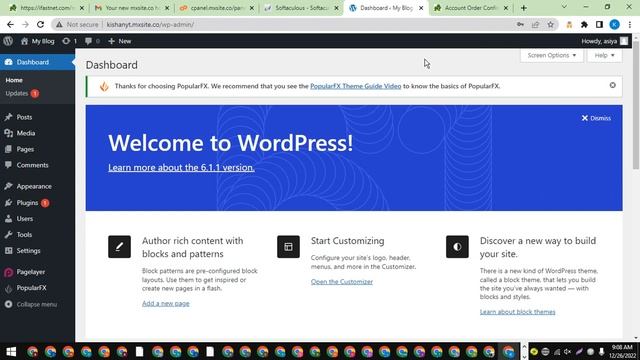Screen dimensions: 640x360
Task: Expand the Screen Options dropdown
Action: (x=551, y=56)
